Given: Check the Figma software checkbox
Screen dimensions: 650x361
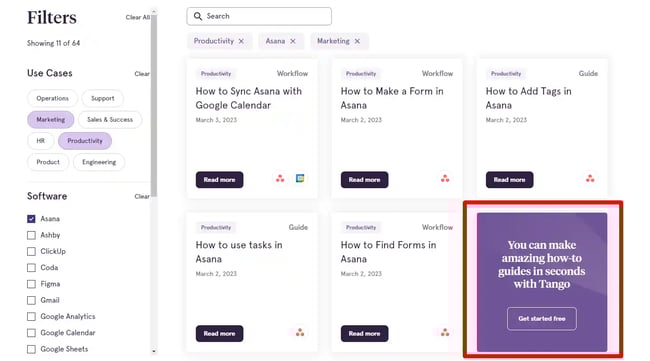Looking at the screenshot, I should pyautogui.click(x=31, y=284).
